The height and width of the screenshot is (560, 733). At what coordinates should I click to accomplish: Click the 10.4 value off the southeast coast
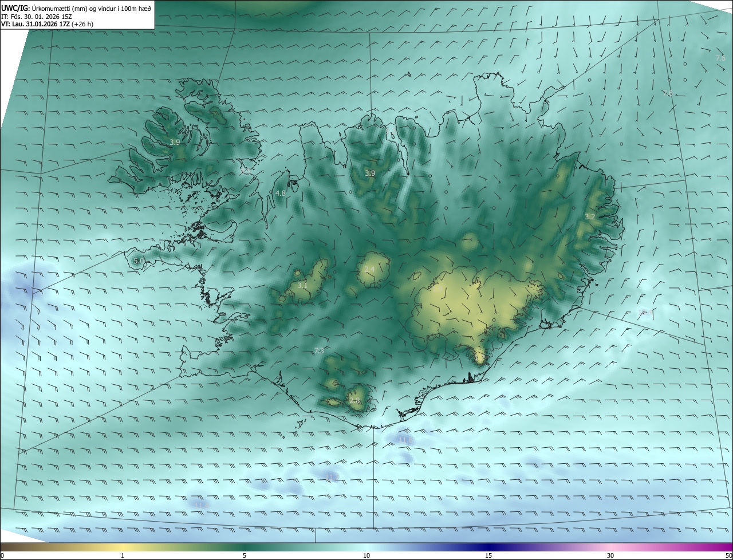click(x=644, y=312)
